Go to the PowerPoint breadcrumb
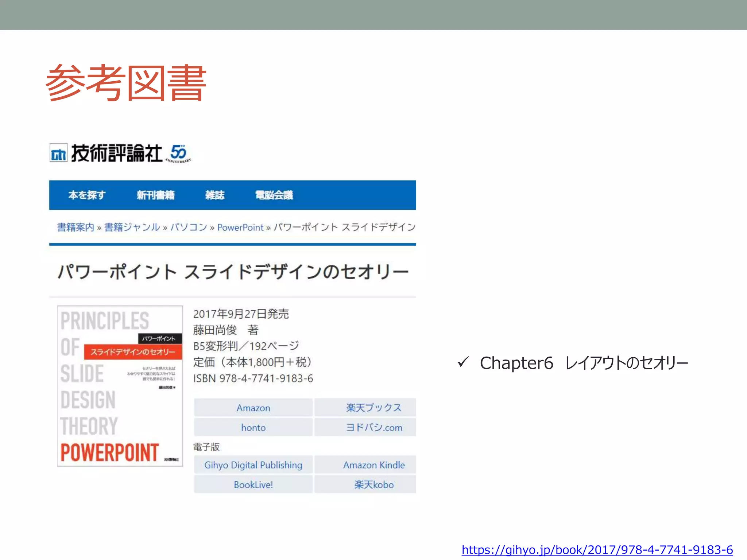Viewport: 747px width, 560px height. 240,227
